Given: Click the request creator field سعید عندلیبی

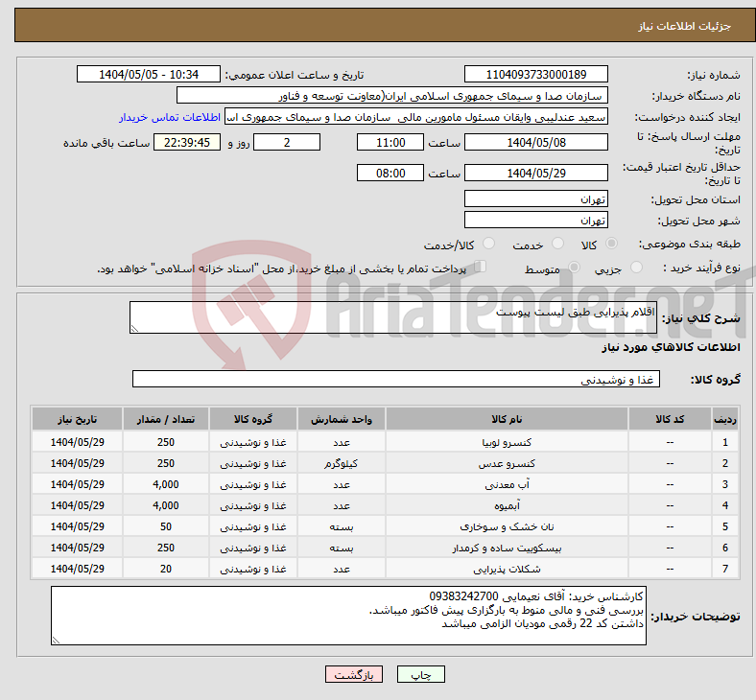Looking at the screenshot, I should (416, 117).
